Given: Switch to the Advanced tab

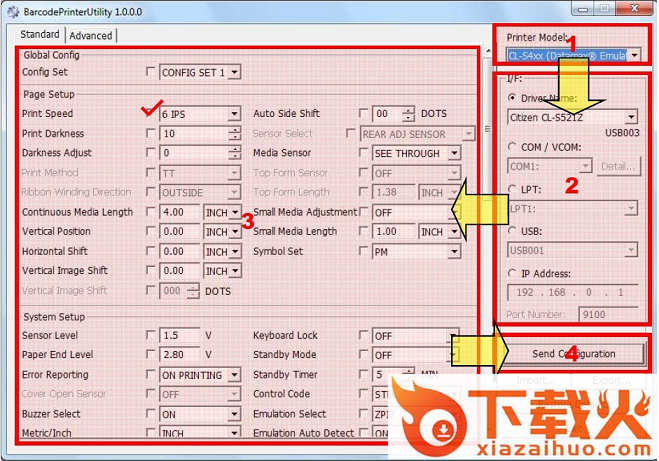Looking at the screenshot, I should (x=91, y=36).
